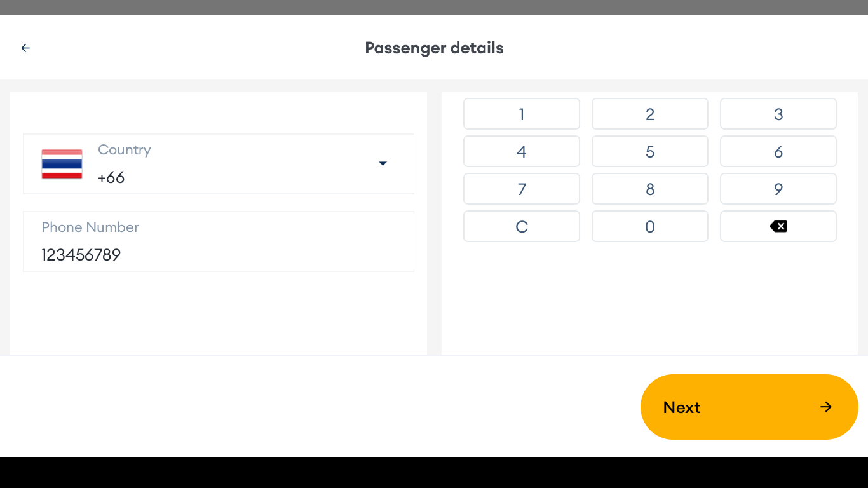Click the arrow icon on Next button

(x=825, y=407)
